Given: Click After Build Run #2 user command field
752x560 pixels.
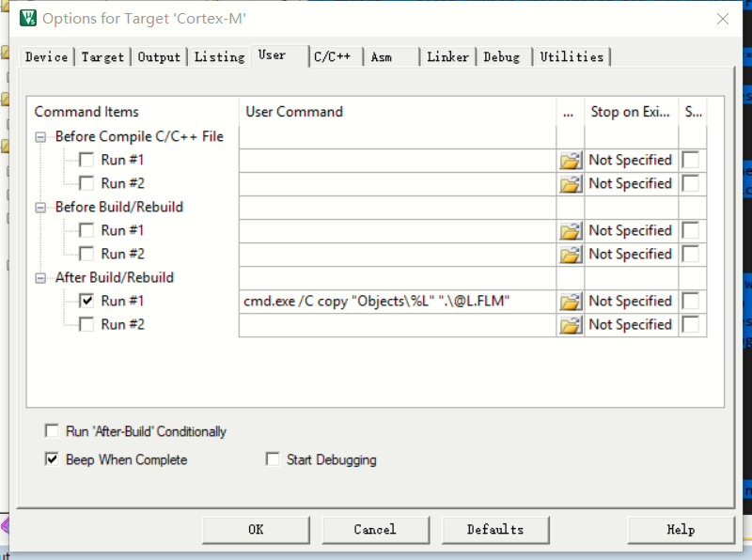Looking at the screenshot, I should pos(398,324).
